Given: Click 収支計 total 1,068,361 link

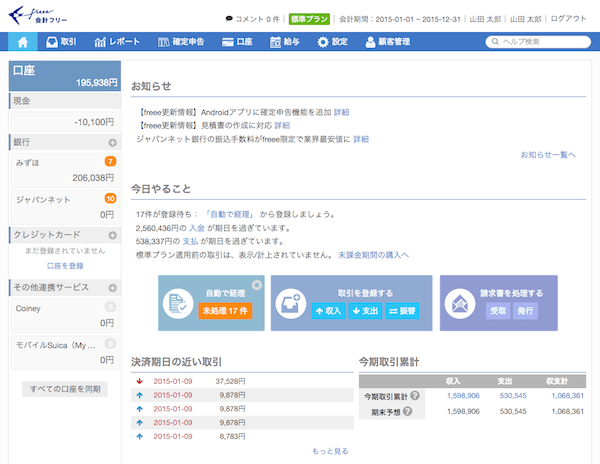Looking at the screenshot, I should point(567,396).
